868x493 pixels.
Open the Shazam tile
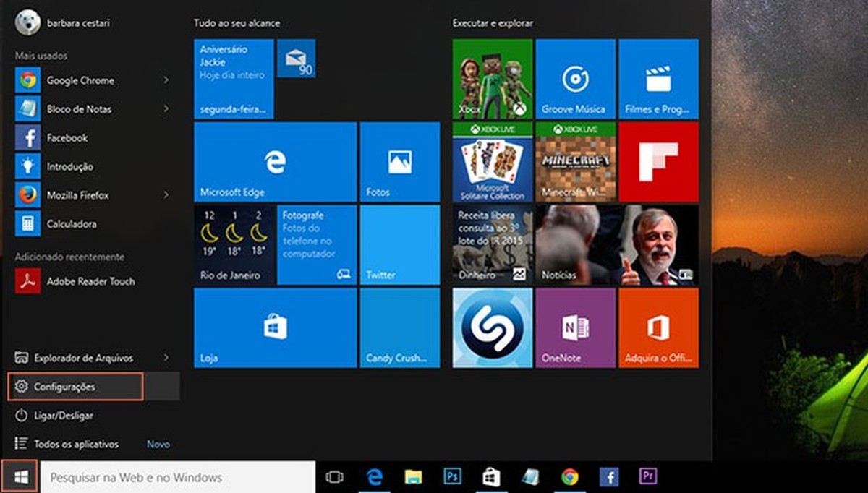[491, 327]
